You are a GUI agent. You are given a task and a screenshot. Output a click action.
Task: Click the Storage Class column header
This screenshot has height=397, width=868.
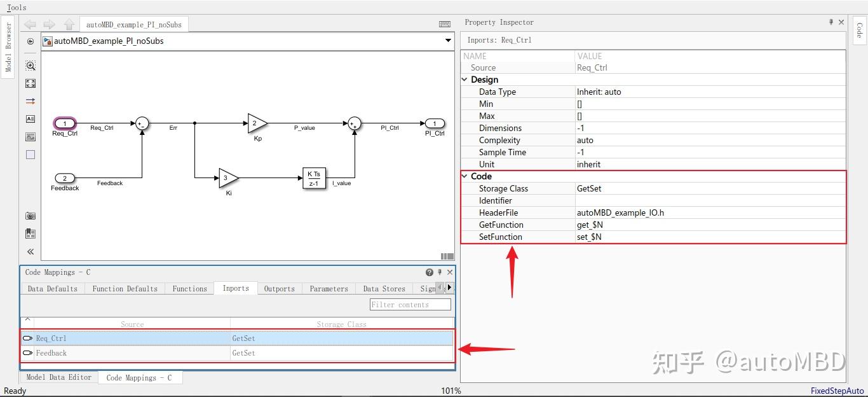point(342,324)
